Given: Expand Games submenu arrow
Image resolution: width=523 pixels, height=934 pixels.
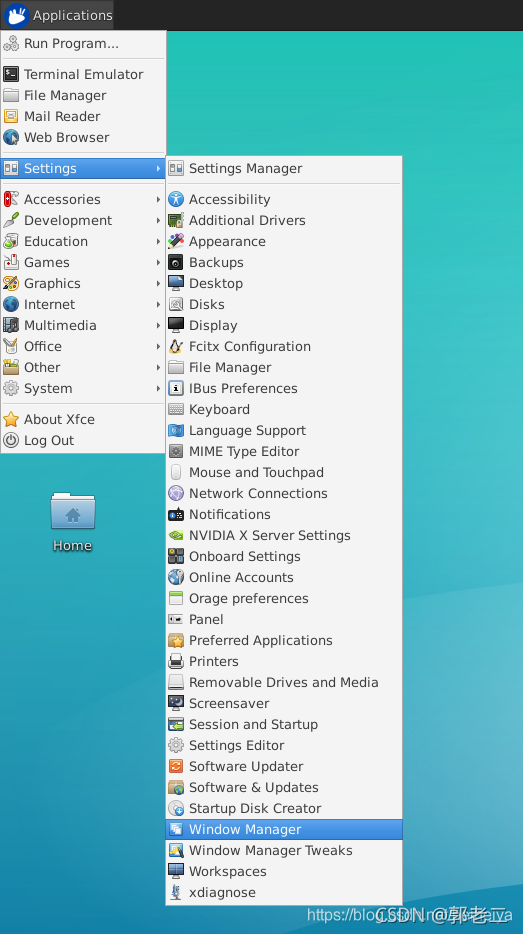Looking at the screenshot, I should 158,262.
